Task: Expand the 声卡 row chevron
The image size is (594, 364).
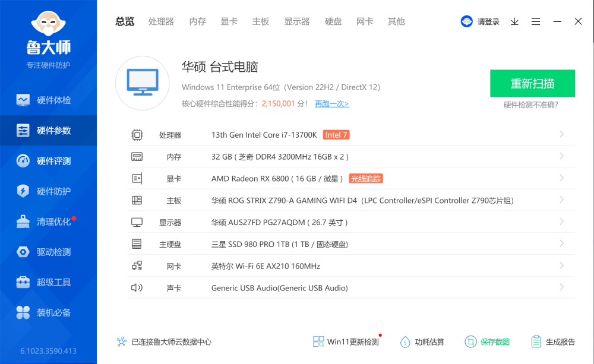Action: (562, 287)
